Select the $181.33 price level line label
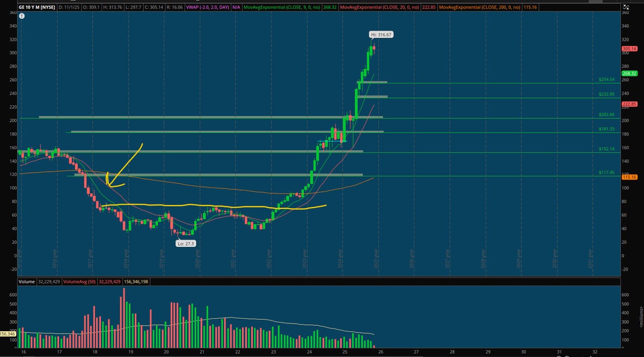This screenshot has width=644, height=357. click(606, 129)
